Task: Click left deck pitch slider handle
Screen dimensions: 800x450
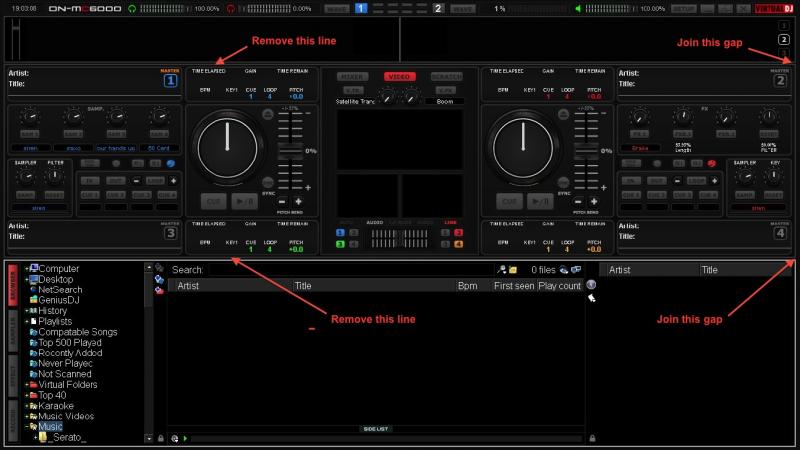Action: pyautogui.click(x=290, y=151)
